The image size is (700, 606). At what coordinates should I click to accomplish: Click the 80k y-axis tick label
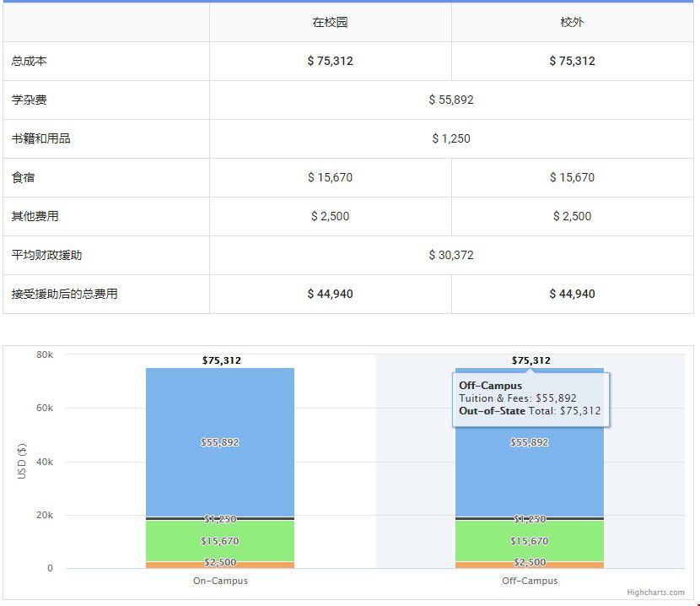(x=45, y=354)
